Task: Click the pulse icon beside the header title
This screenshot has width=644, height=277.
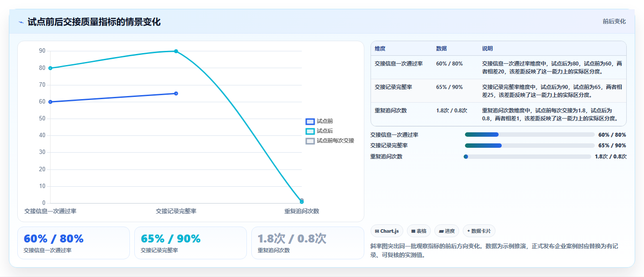Action: (x=21, y=22)
